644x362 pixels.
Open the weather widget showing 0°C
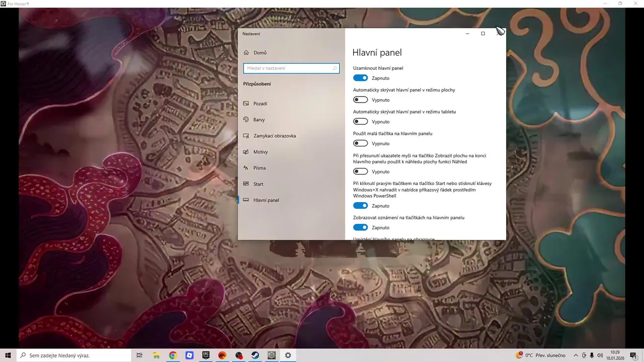[x=541, y=355]
